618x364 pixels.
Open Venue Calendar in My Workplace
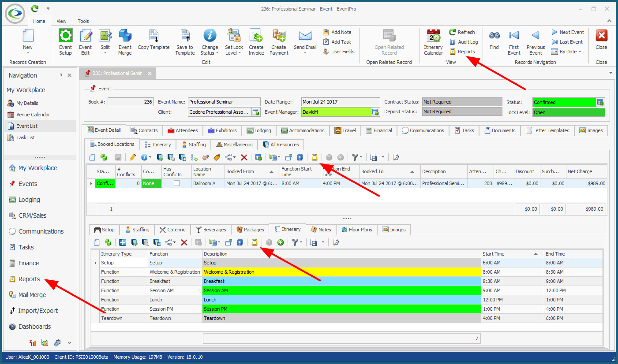click(x=33, y=115)
